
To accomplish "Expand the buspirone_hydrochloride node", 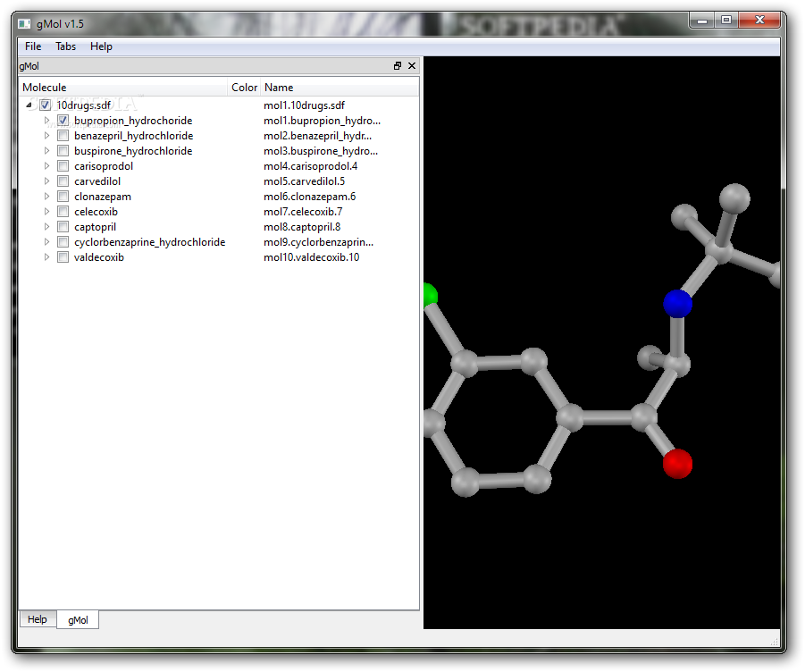I will point(46,151).
